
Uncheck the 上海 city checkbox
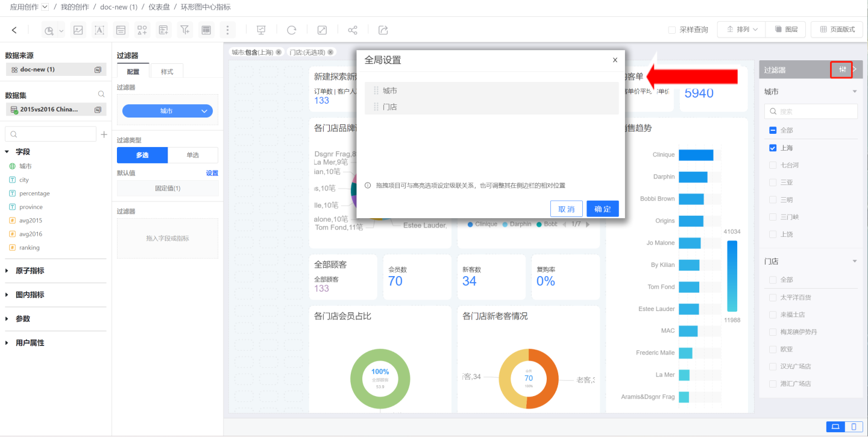coord(773,148)
